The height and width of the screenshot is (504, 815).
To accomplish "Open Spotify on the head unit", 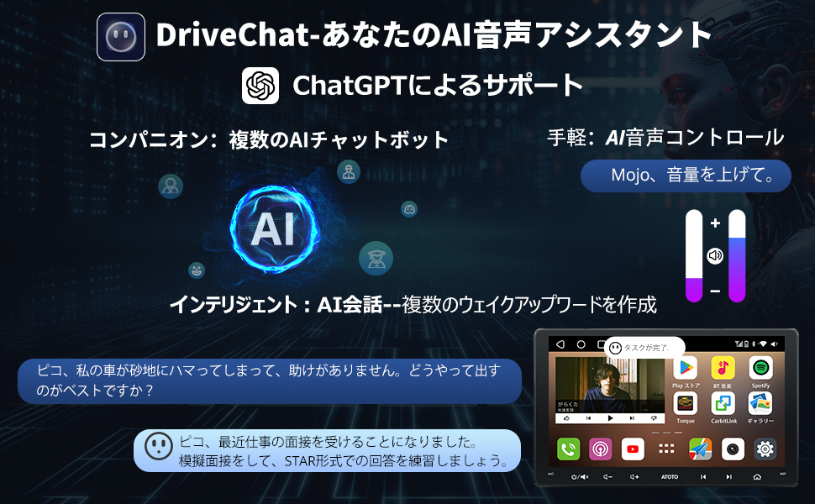I will pos(761,367).
